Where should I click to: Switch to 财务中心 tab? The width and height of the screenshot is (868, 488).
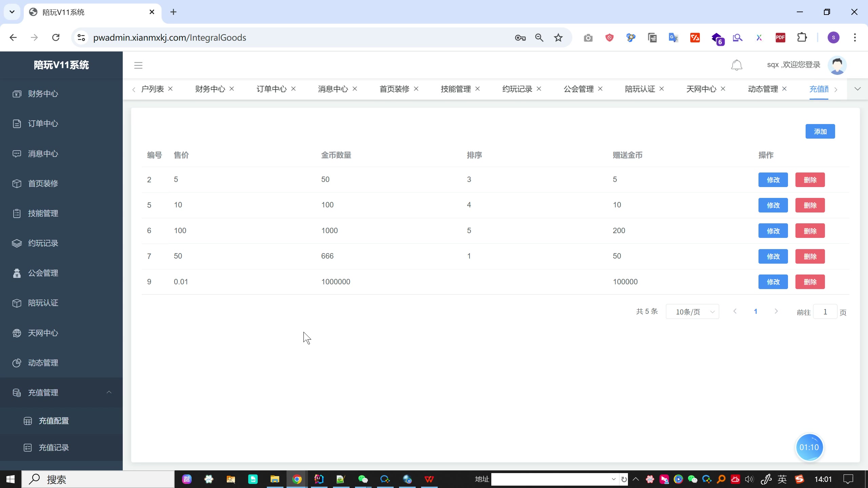point(210,89)
